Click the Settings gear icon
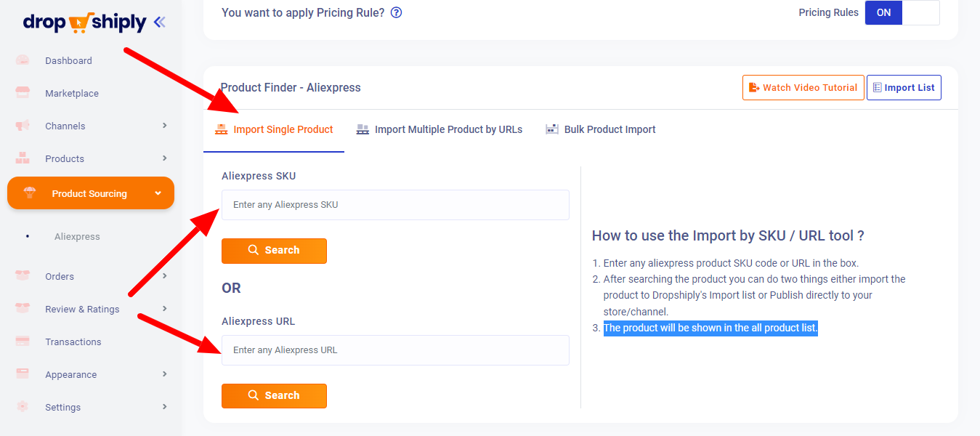Viewport: 980px width, 436px height. (x=23, y=407)
